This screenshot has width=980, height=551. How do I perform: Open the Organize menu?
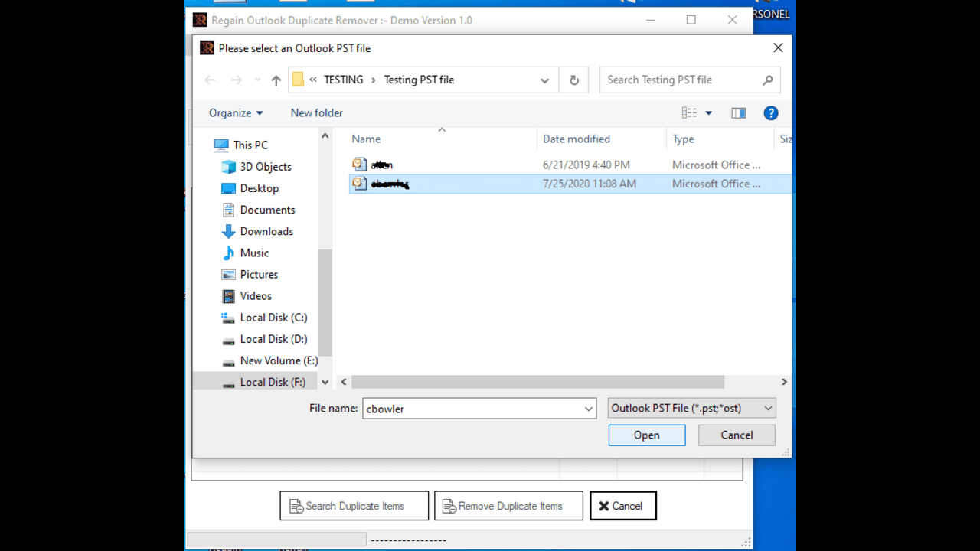click(x=236, y=112)
